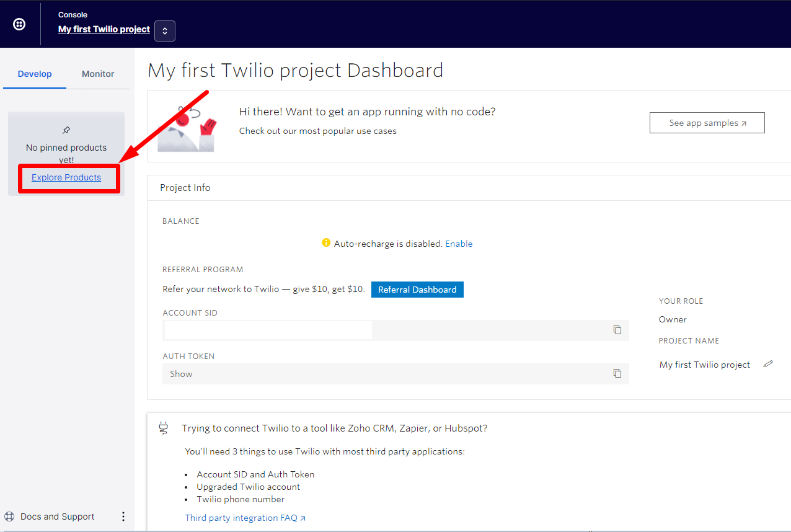This screenshot has width=791, height=532.
Task: Click the Console label in the header
Action: [73, 15]
